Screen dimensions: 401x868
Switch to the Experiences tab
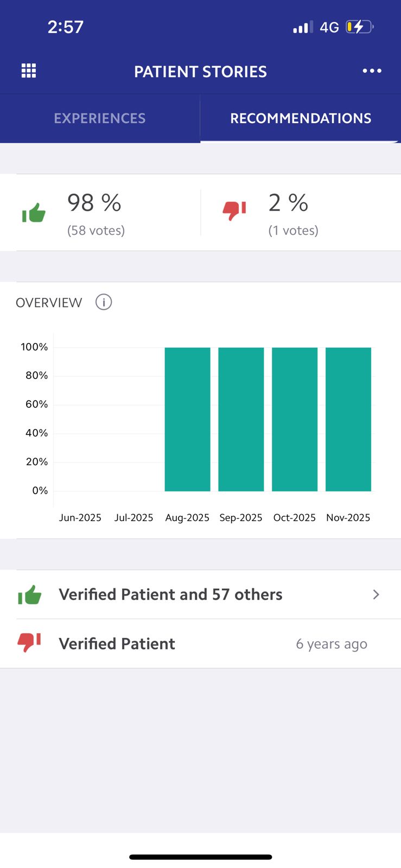[100, 118]
